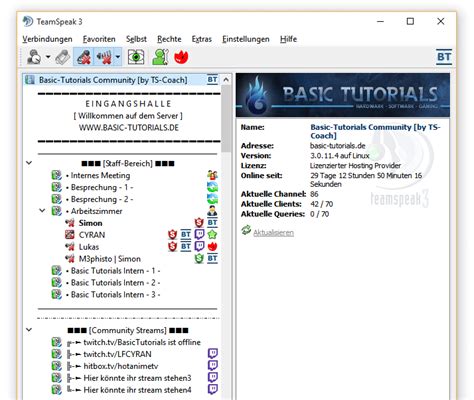
Task: Collapse the Arbeitszimmer channel
Action: 42,211
